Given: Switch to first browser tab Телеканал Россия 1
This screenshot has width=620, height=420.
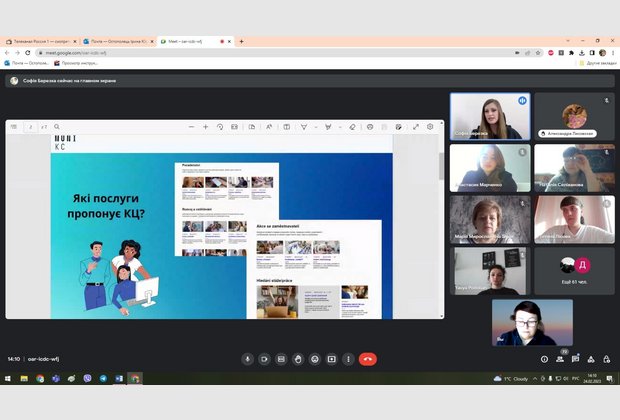Looking at the screenshot, I should (x=40, y=42).
